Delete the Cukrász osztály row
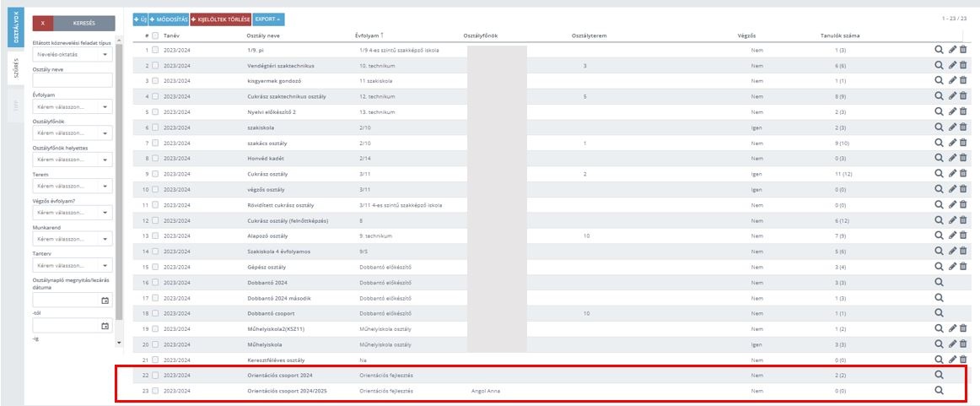The height and width of the screenshot is (406, 980). click(x=963, y=173)
